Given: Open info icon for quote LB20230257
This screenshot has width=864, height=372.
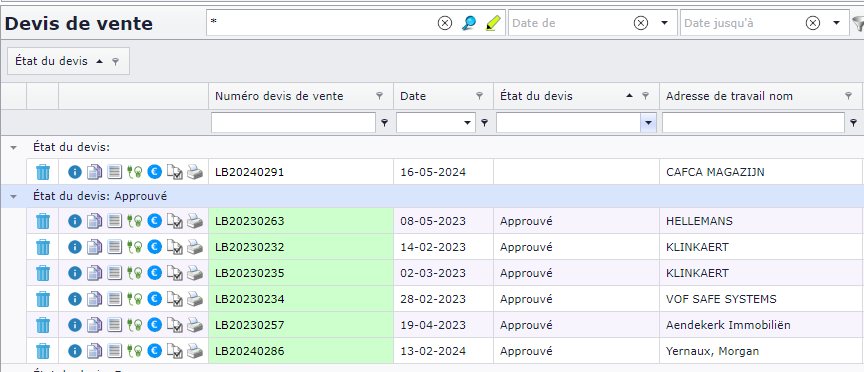Looking at the screenshot, I should point(75,325).
